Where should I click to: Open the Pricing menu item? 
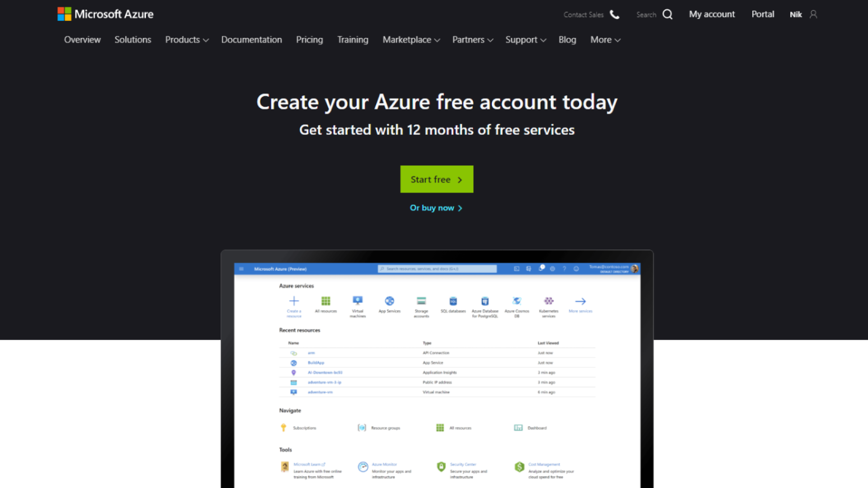[x=309, y=40]
